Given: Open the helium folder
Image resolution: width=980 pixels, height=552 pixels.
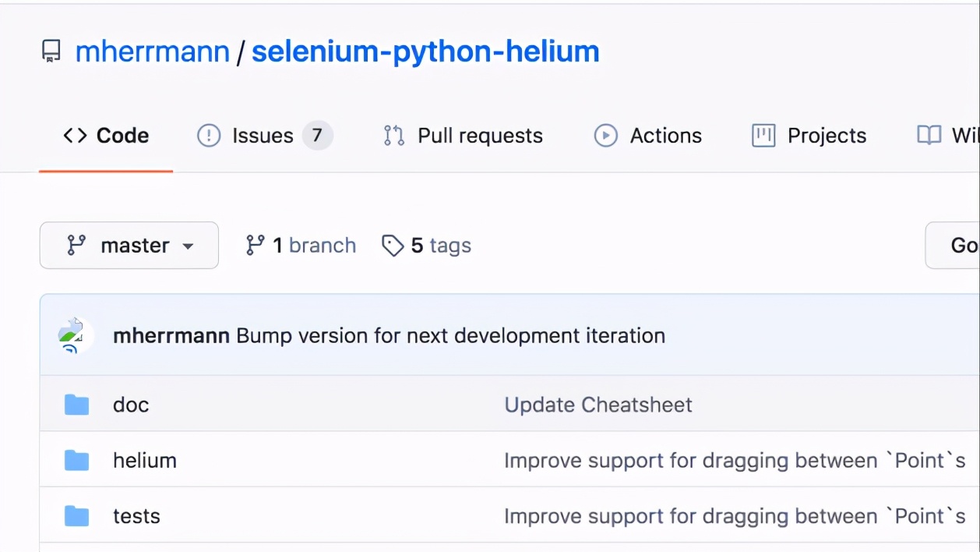Looking at the screenshot, I should tap(145, 461).
